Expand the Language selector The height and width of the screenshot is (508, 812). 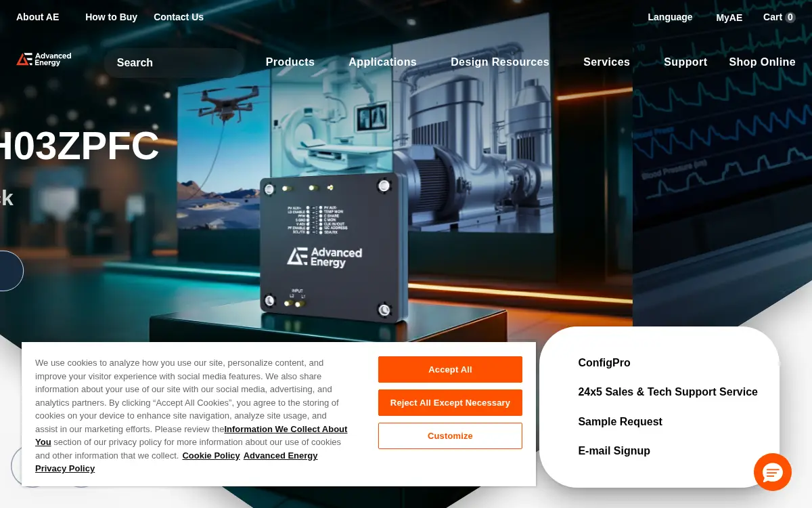(670, 17)
